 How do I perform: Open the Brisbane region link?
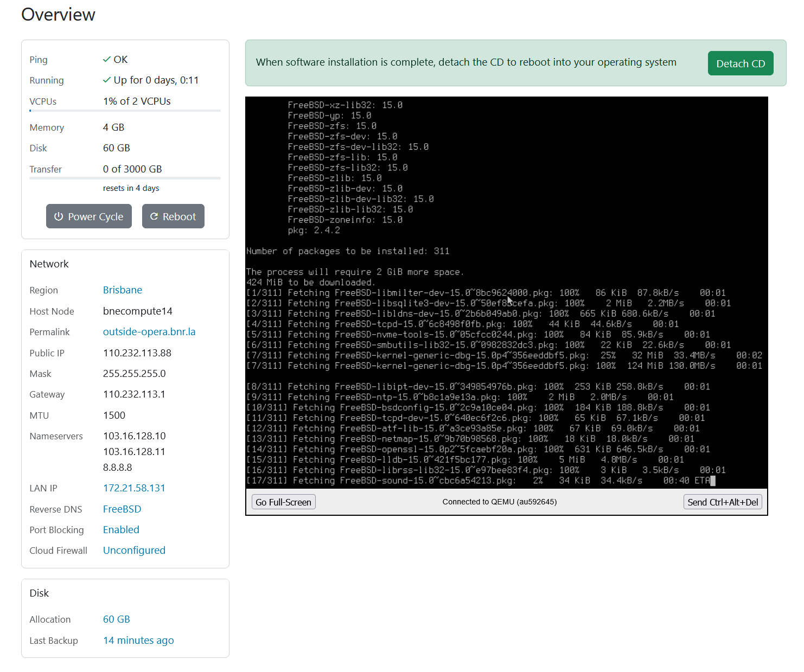[x=123, y=290]
